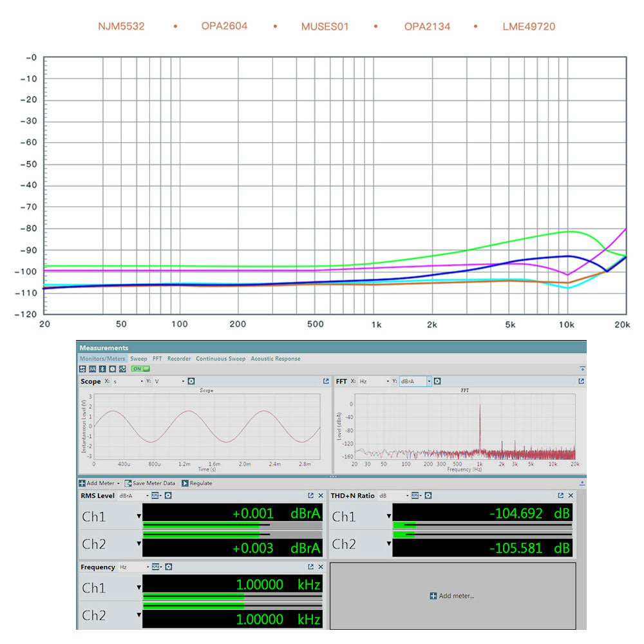Switch to the Sweep tab
This screenshot has height=644, width=644.
click(138, 359)
